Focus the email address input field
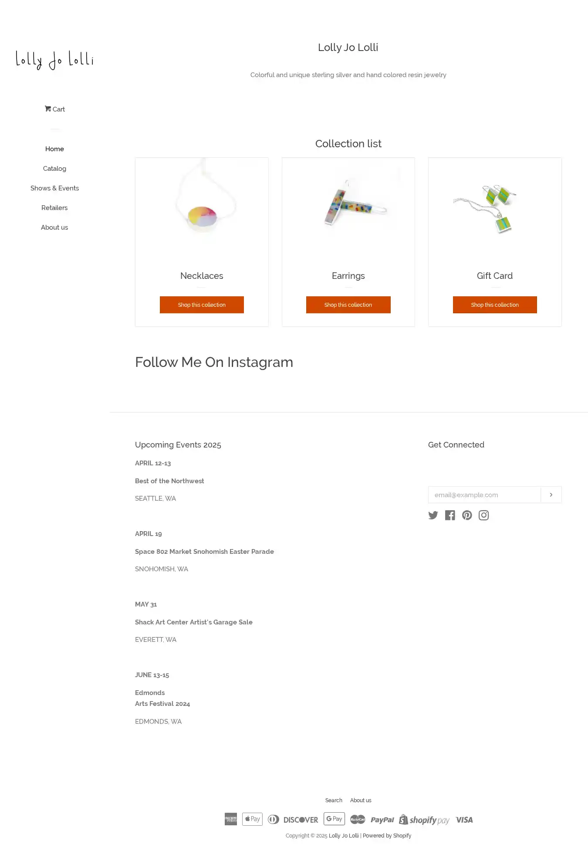This screenshot has height=868, width=588. [x=484, y=495]
